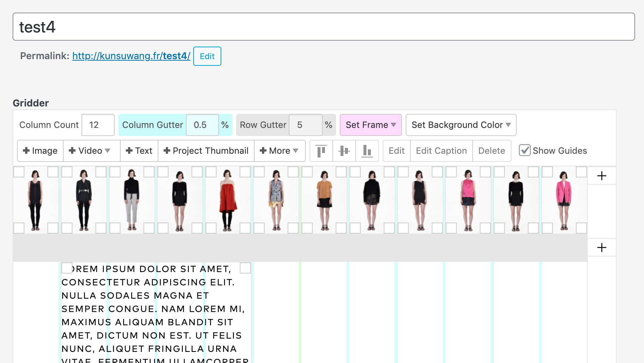The height and width of the screenshot is (363, 644).
Task: Click top-right handle of the lorem ipsum text block
Action: [245, 268]
